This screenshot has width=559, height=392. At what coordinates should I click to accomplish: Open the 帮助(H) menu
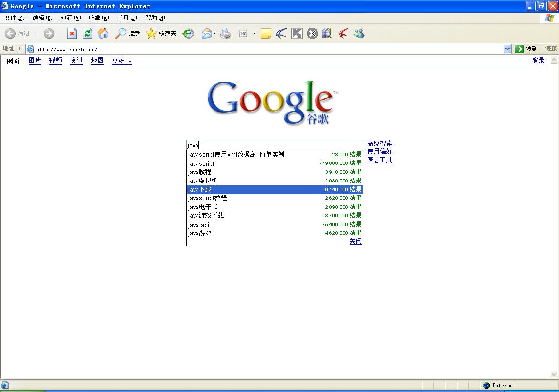coord(155,18)
